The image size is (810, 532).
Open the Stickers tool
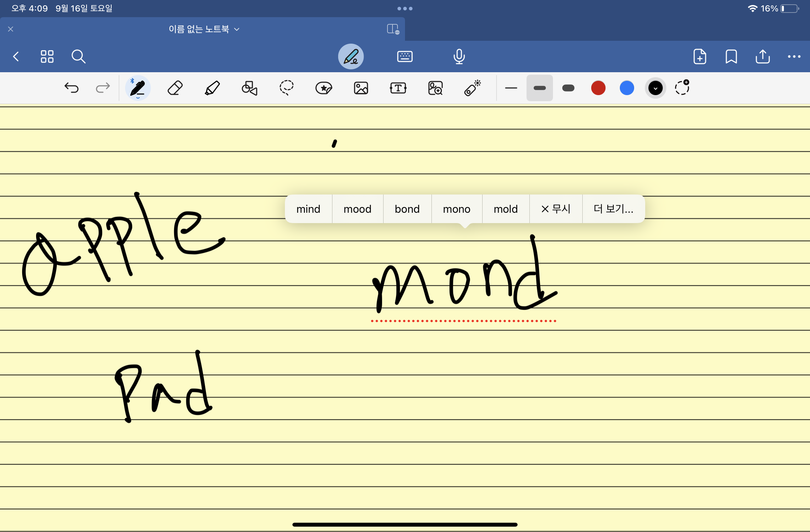coord(324,88)
